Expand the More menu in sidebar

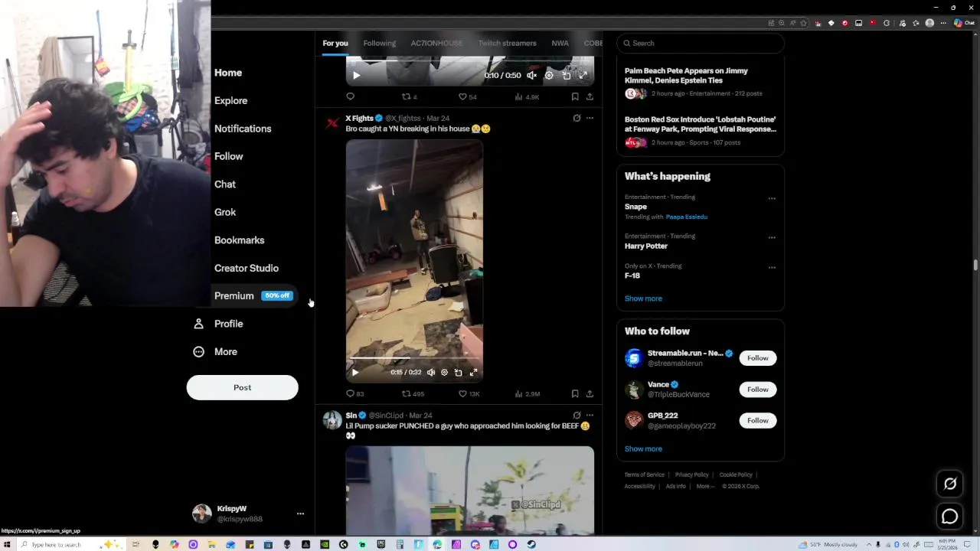[215, 351]
